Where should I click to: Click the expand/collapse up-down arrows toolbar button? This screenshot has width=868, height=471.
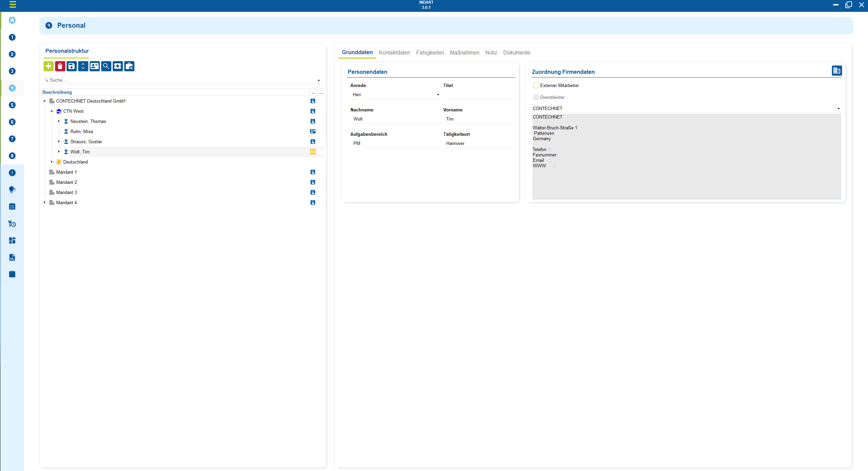coord(83,66)
